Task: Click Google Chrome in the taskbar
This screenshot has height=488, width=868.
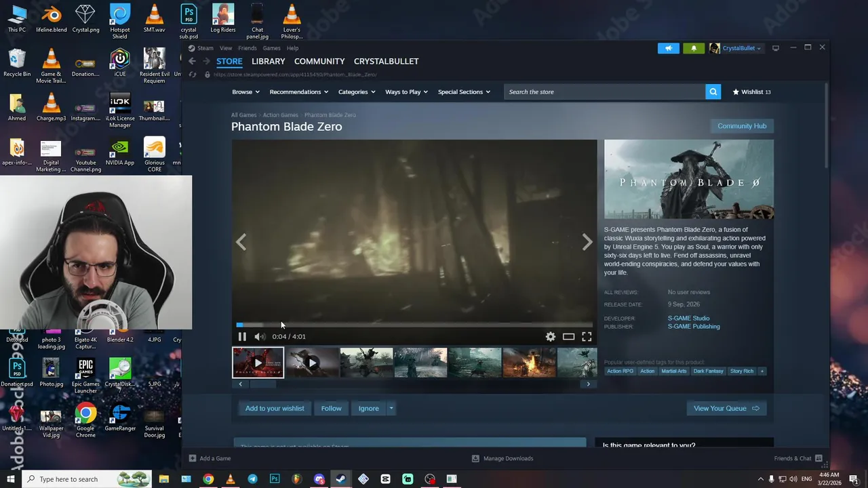Action: pyautogui.click(x=208, y=479)
